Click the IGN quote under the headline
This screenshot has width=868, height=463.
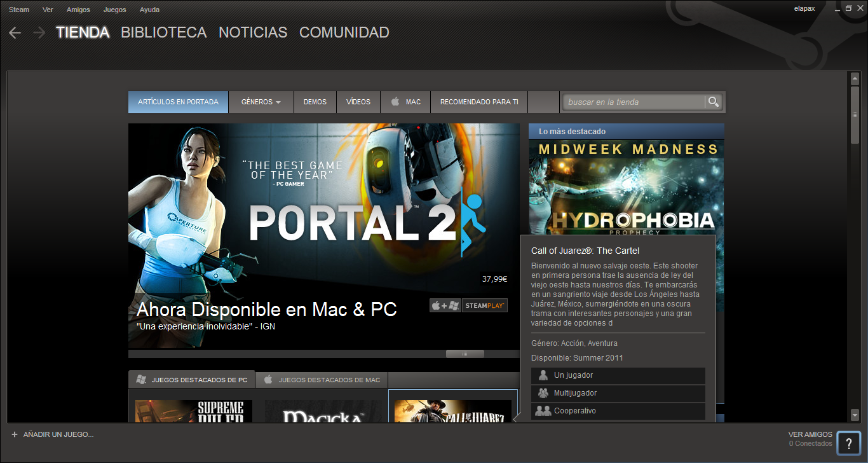point(206,326)
